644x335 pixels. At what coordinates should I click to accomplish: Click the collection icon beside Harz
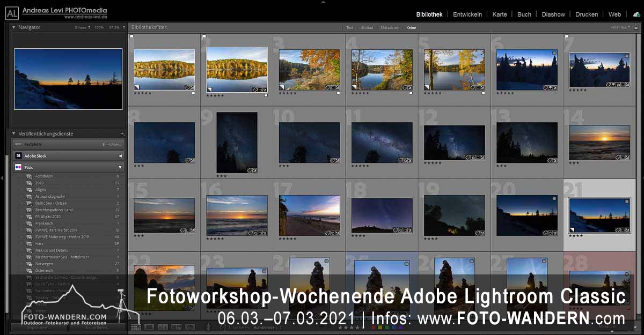[30, 243]
